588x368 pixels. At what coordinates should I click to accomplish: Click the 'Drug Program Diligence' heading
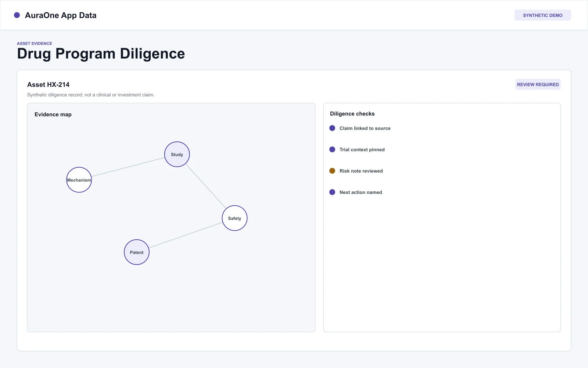coord(101,54)
